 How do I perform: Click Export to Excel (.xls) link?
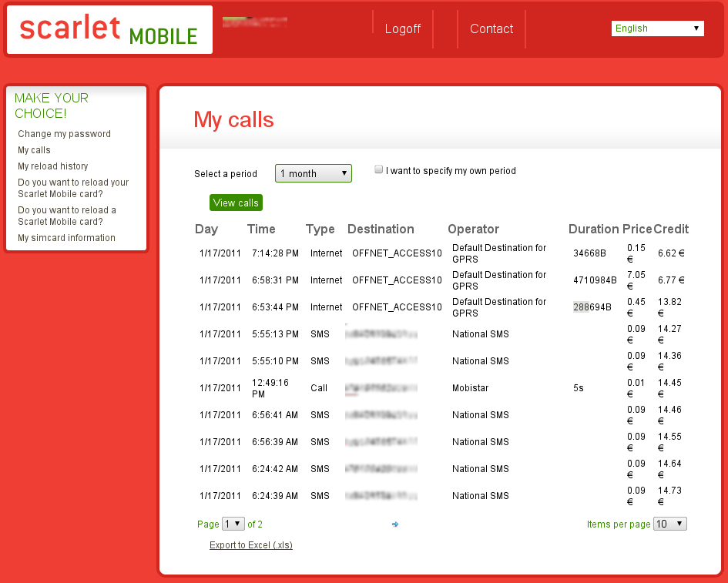(250, 545)
